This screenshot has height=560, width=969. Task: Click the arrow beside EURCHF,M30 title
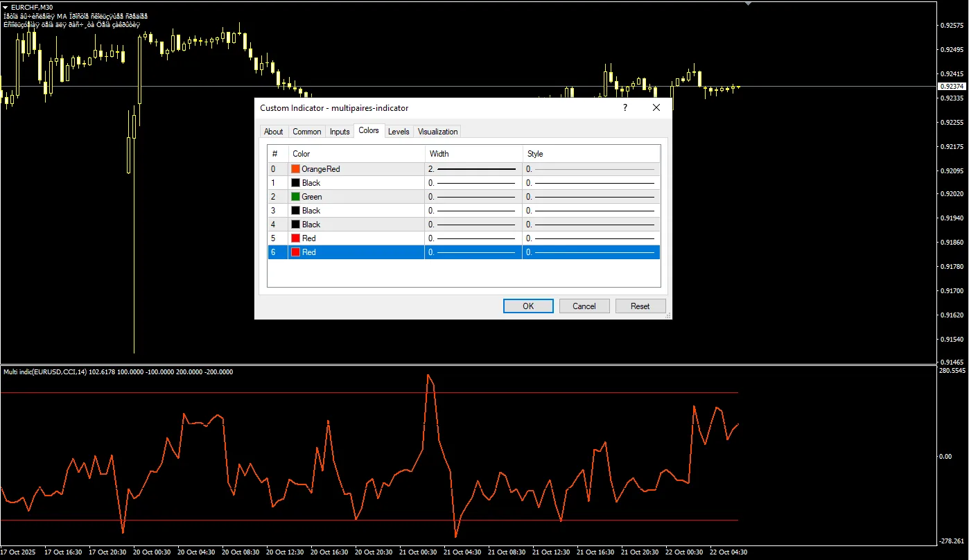click(6, 7)
